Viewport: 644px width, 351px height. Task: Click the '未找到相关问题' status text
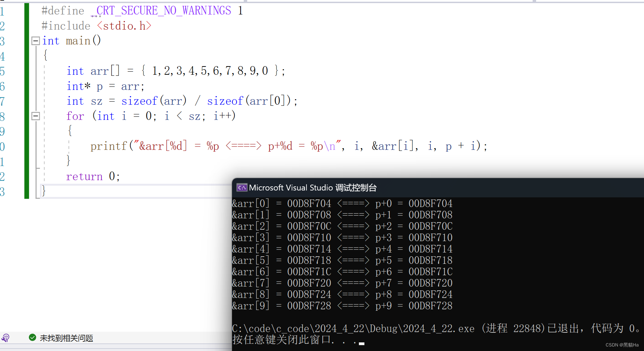tap(67, 338)
